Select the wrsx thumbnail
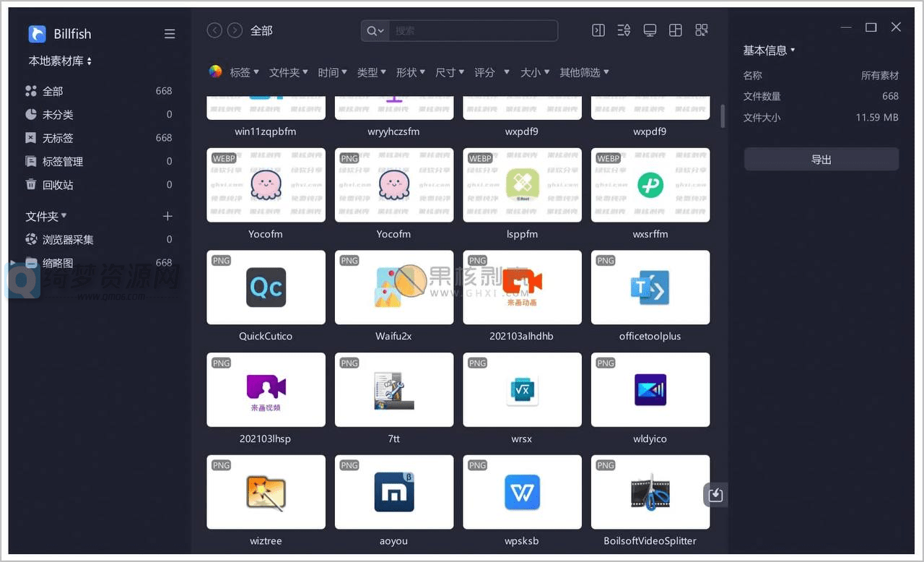This screenshot has width=924, height=562. pyautogui.click(x=522, y=390)
